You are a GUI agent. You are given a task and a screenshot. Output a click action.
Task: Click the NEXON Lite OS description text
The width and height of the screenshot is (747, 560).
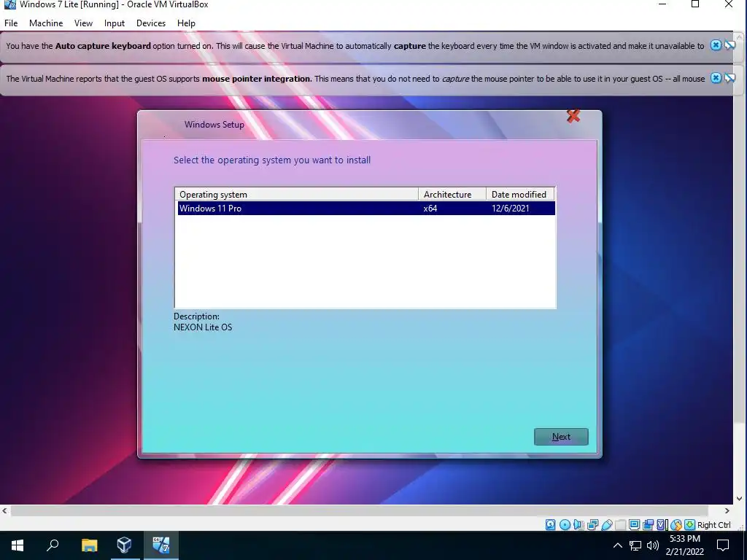click(x=203, y=327)
